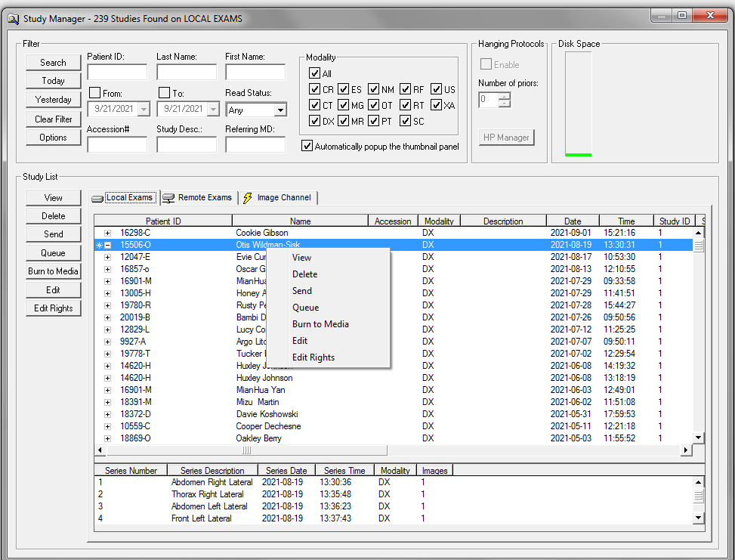Image resolution: width=735 pixels, height=560 pixels.
Task: Click the Study Manager magnifier title icon
Action: [12, 18]
